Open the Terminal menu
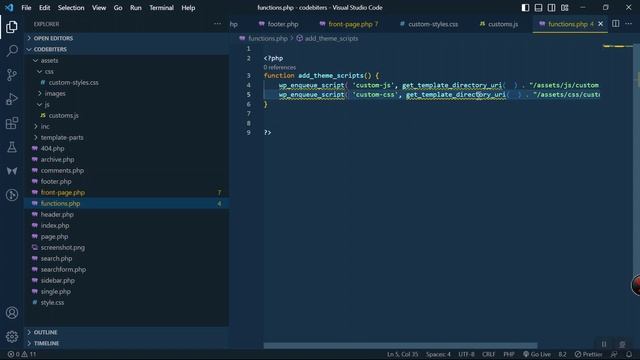This screenshot has height=360, width=640. point(161,8)
